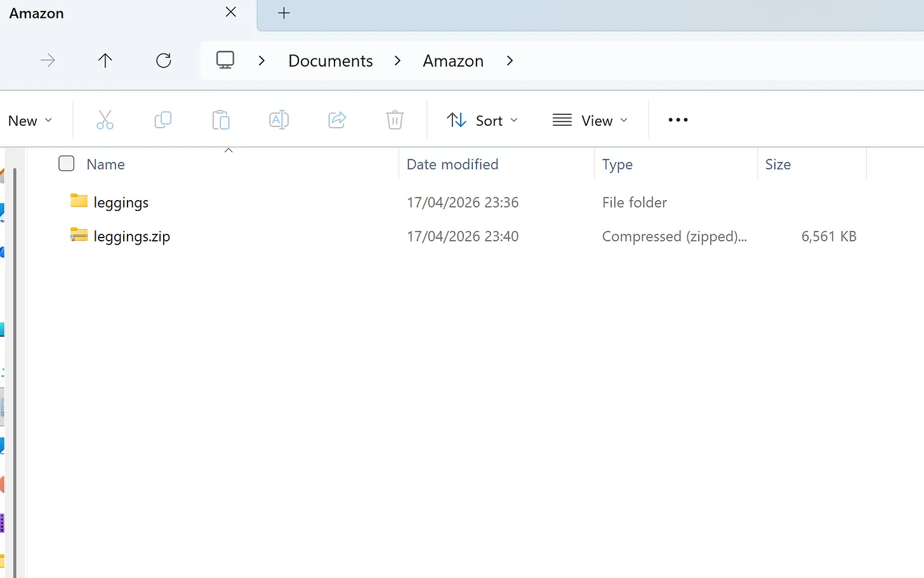Click the Delete trash bin icon
The image size is (924, 578).
click(395, 120)
